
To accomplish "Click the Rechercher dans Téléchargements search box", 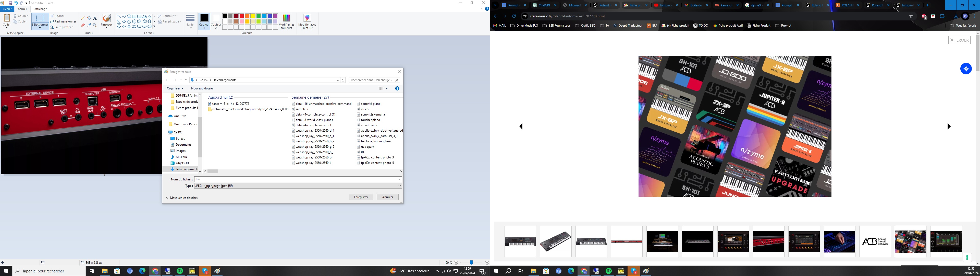I will point(374,80).
